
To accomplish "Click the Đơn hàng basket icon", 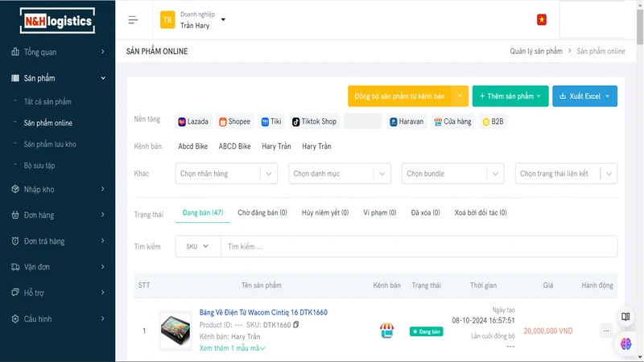I will 15,215.
